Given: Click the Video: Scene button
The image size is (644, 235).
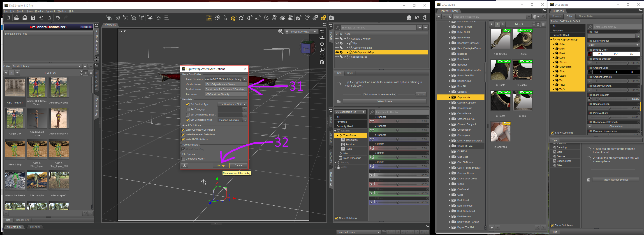Looking at the screenshot, I should pos(385,102).
